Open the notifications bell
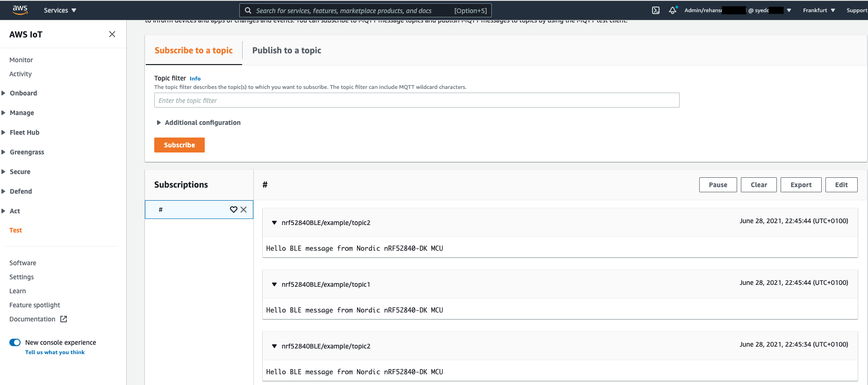The image size is (868, 385). tap(673, 10)
